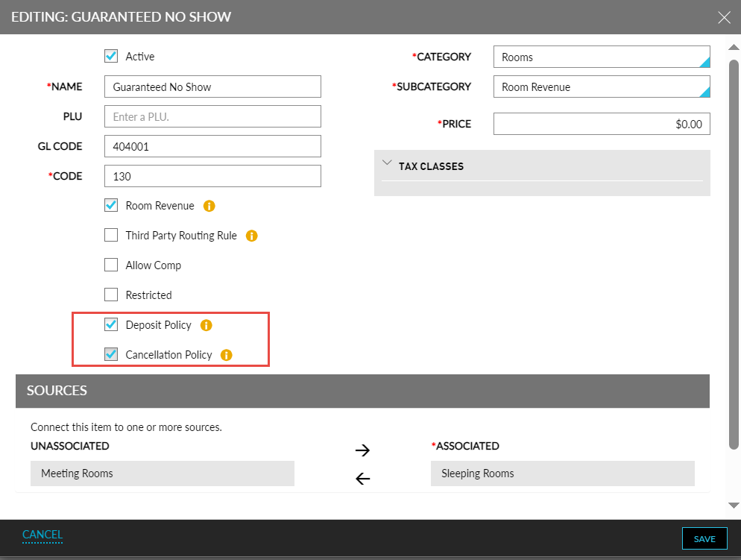Close the Editing Guaranteed No Show dialog

pyautogui.click(x=724, y=17)
